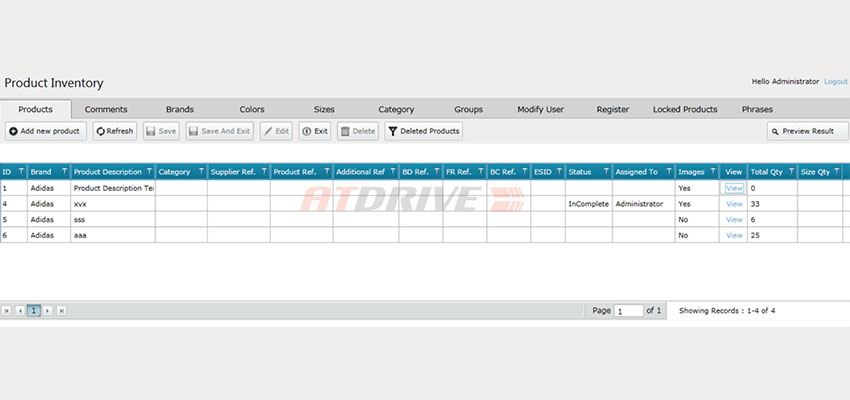Viewport: 850px width, 400px height.
Task: Switch to the Brands tab
Action: click(179, 109)
